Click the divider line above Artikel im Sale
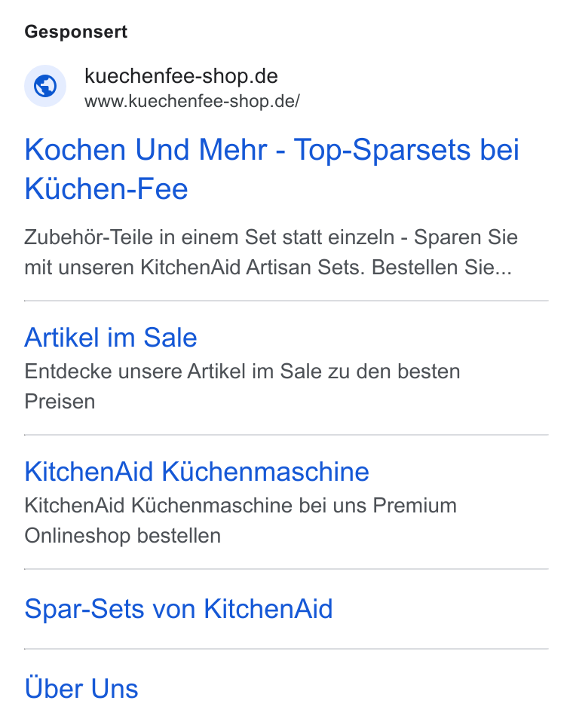The width and height of the screenshot is (573, 728). (286, 301)
